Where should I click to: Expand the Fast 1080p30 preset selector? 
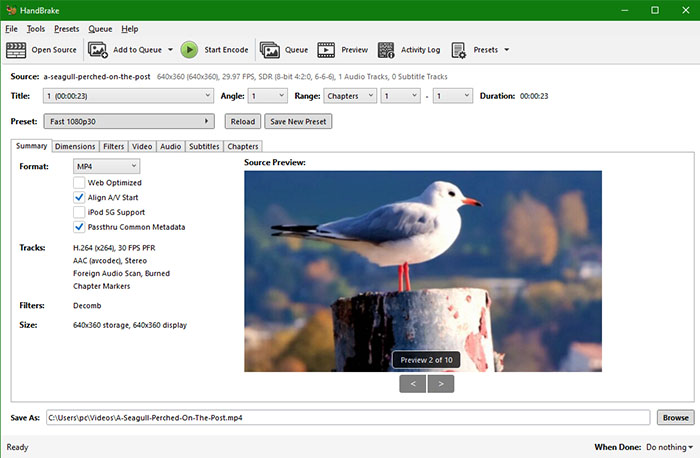tap(129, 121)
